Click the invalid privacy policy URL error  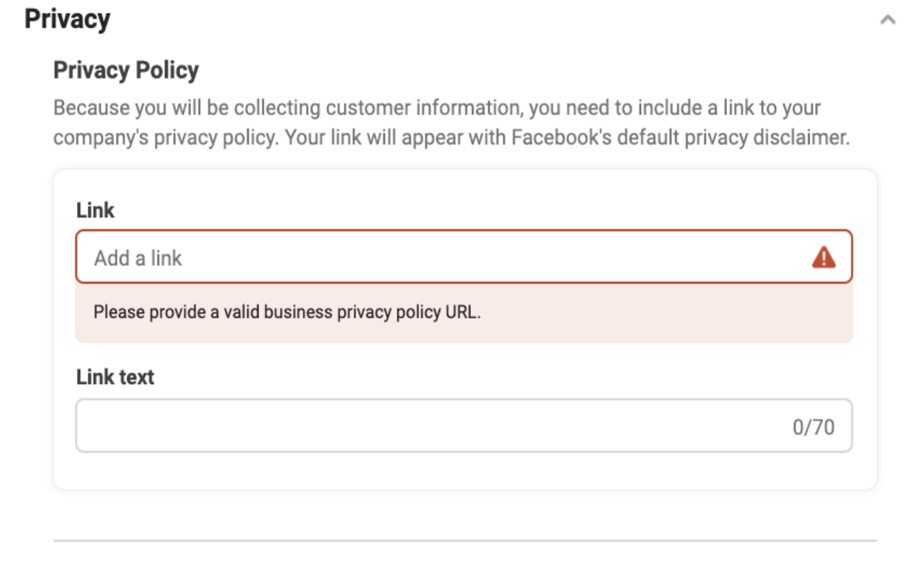point(287,313)
